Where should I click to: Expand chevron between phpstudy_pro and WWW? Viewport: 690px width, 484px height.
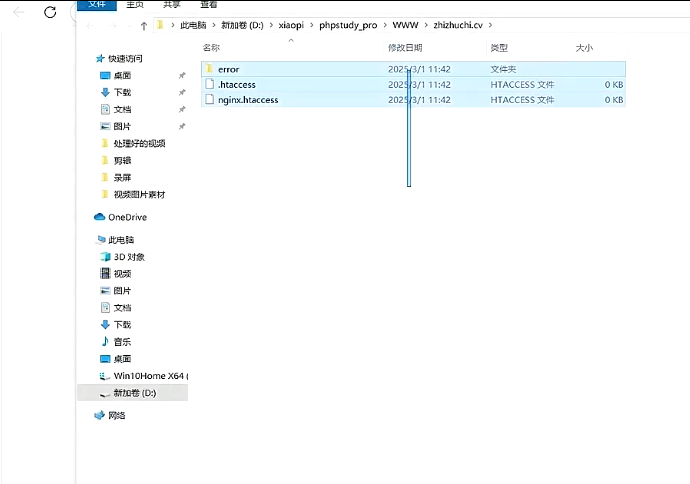(385, 25)
